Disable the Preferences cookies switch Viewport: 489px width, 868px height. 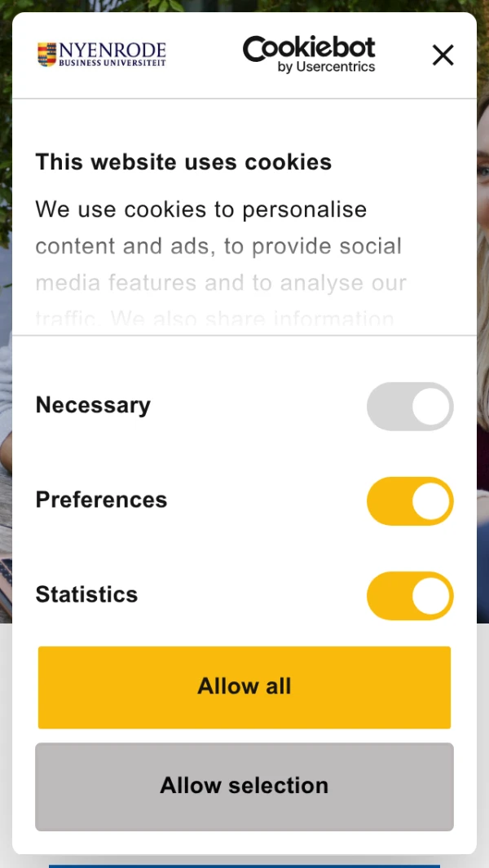click(410, 500)
